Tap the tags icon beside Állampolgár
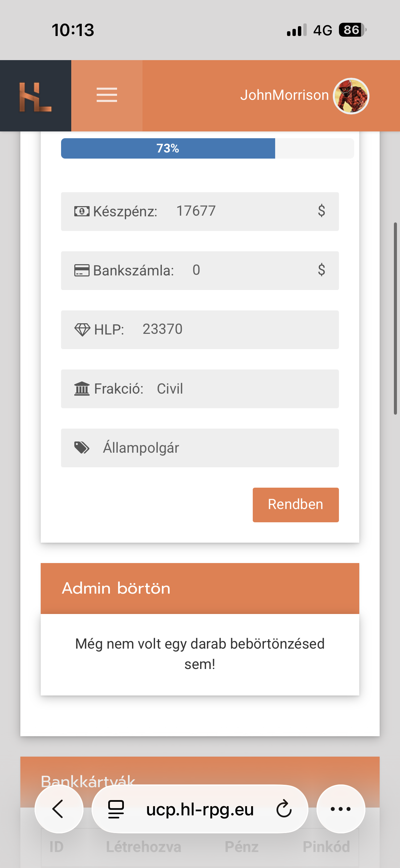The width and height of the screenshot is (400, 868). click(x=82, y=448)
